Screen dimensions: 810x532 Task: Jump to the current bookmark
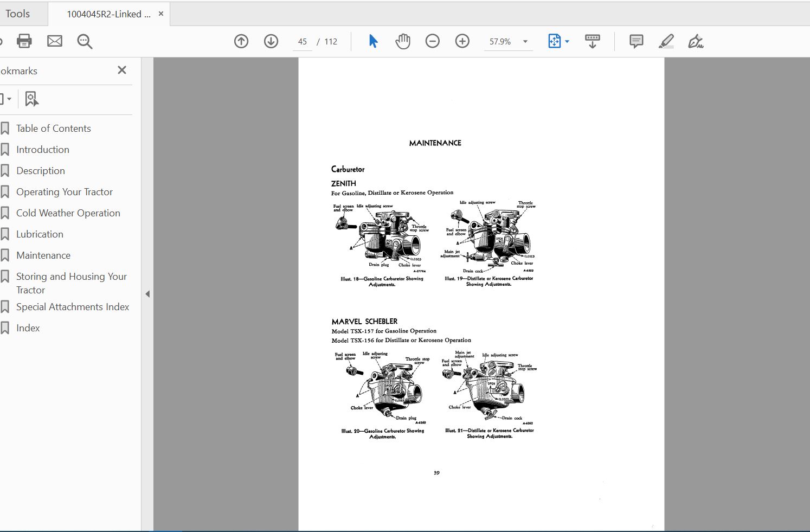[31, 98]
